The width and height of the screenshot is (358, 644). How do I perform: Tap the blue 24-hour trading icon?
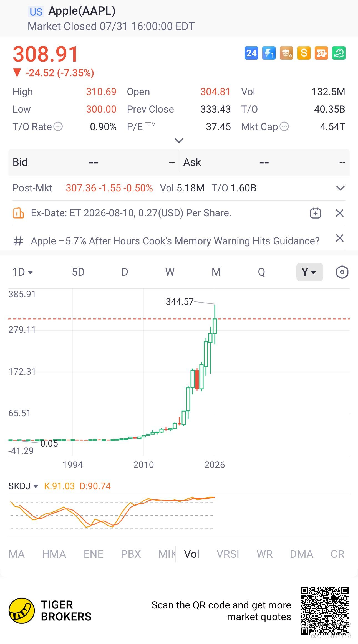point(251,53)
